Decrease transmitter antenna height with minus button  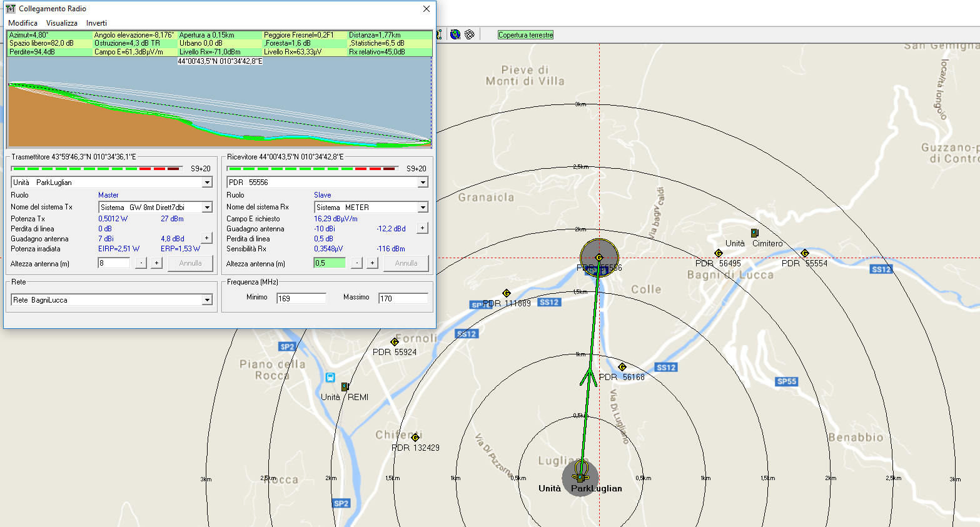141,263
